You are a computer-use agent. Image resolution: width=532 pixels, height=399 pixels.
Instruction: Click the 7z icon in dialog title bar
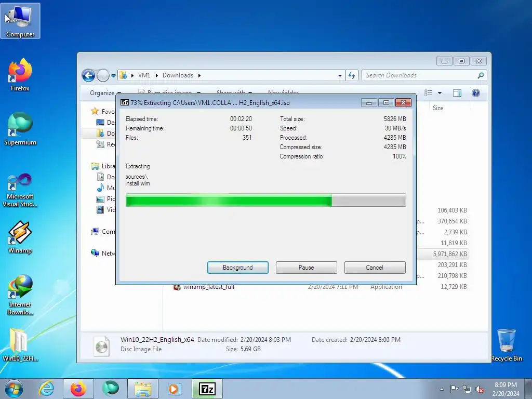[x=125, y=102]
